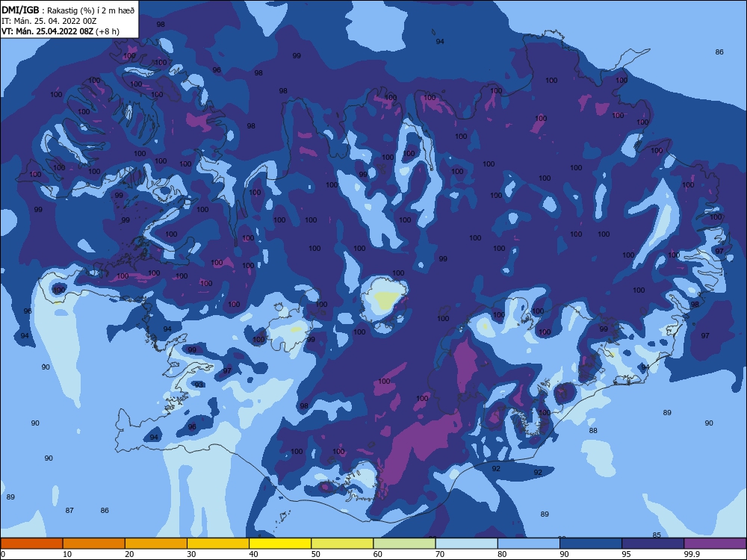Screen dimensions: 747x560
Task: Click the 95–99.9 dark indigo legend swatch
Action: tap(653, 544)
